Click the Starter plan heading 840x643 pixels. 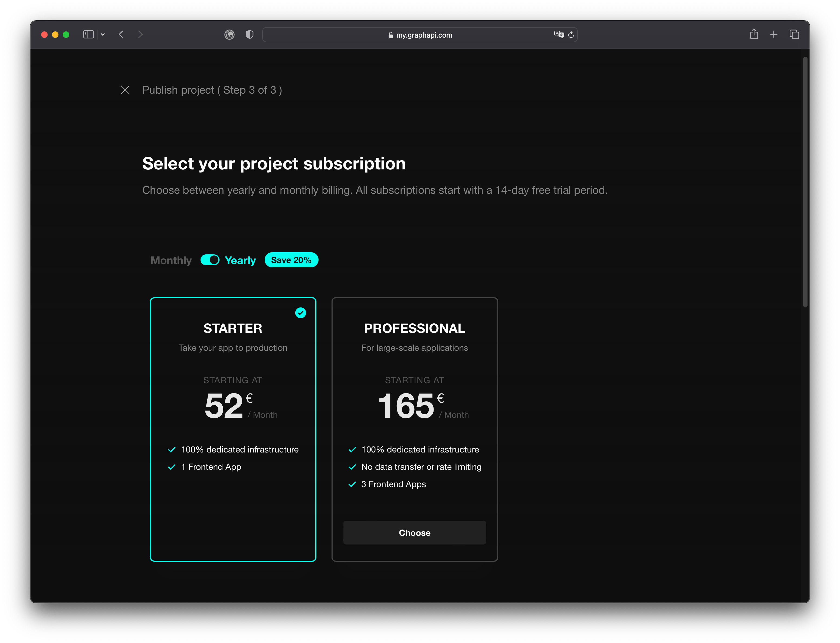(233, 328)
